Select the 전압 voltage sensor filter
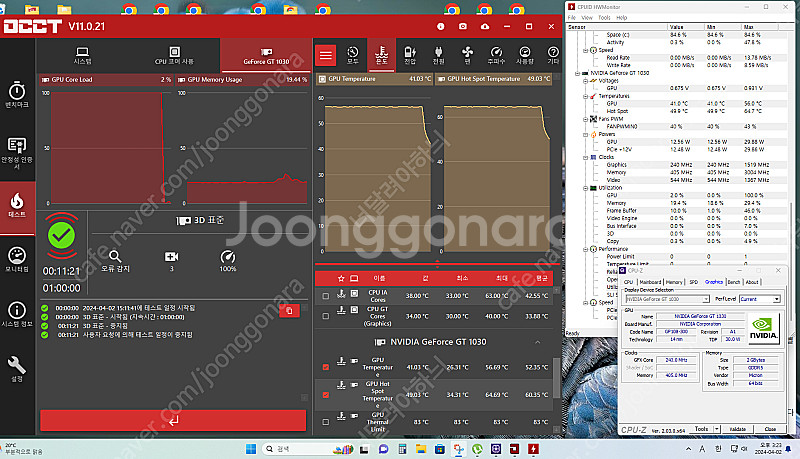 point(410,55)
